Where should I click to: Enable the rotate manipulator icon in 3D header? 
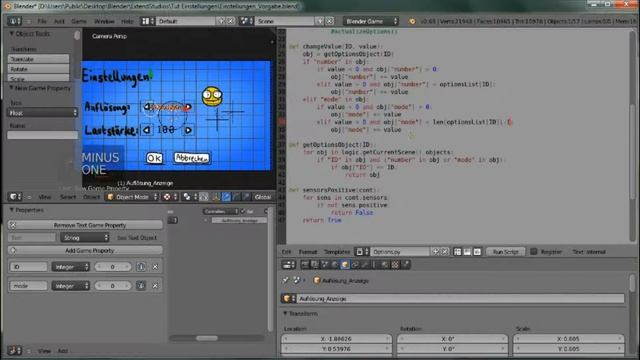point(236,197)
